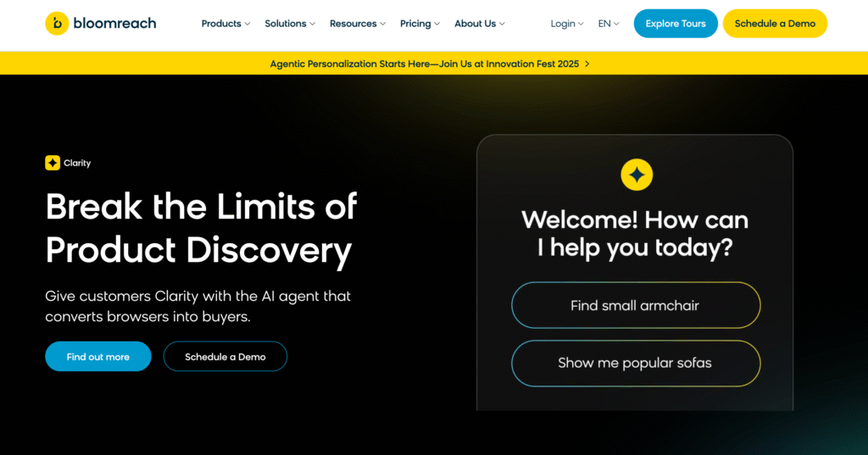Expand the EN language selector
This screenshot has height=455, width=868.
pyautogui.click(x=609, y=24)
